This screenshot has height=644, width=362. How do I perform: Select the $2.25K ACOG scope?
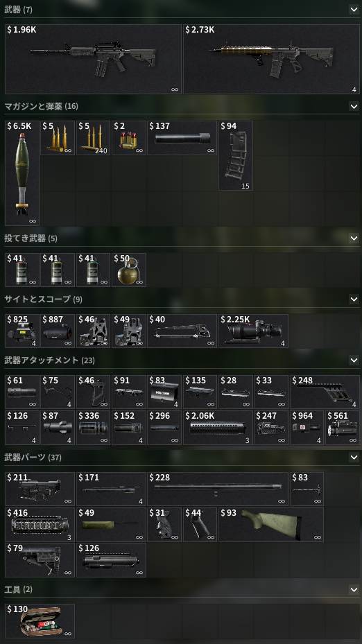(x=253, y=331)
